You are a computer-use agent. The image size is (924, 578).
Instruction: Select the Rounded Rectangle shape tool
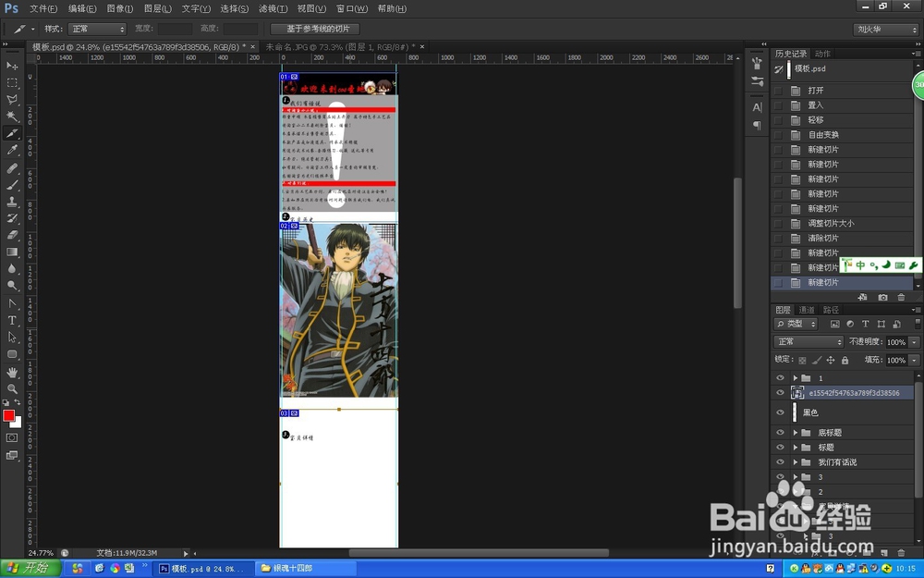pyautogui.click(x=12, y=354)
